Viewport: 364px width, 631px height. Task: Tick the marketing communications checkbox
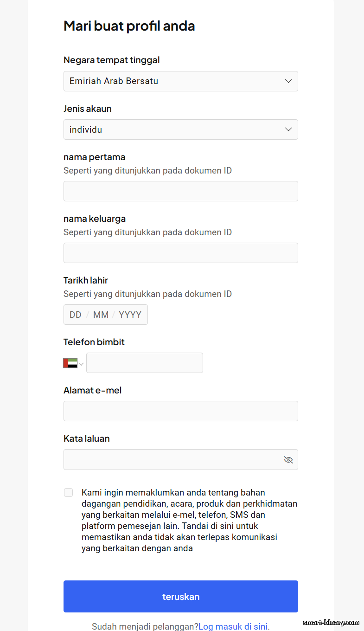pos(69,493)
